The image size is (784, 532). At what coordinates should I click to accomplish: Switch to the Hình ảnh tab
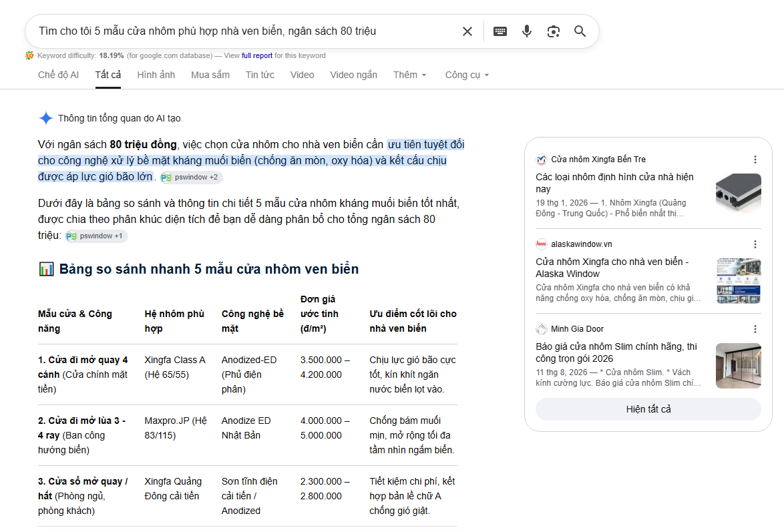pos(156,75)
